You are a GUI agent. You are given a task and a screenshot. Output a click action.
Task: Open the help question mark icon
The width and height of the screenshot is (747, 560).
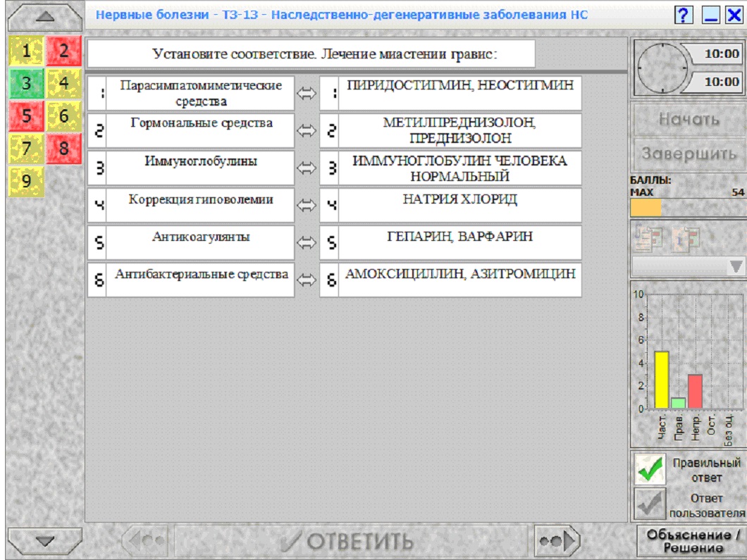click(683, 15)
